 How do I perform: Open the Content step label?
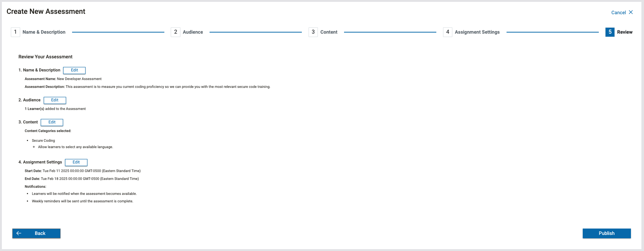(329, 32)
